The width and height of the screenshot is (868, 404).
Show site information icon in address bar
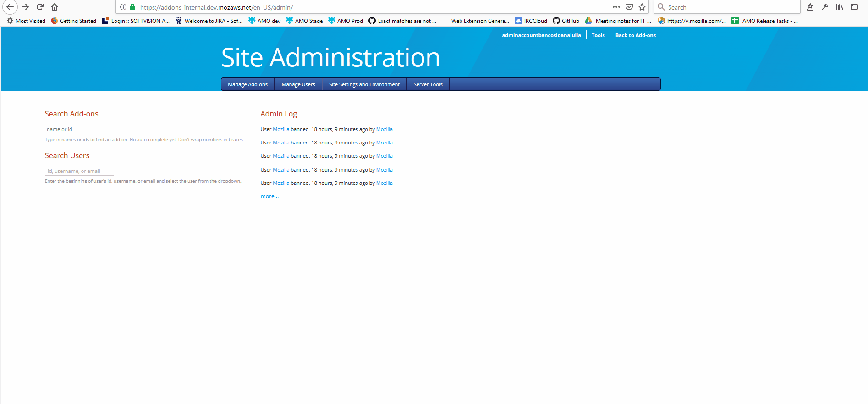coord(123,7)
